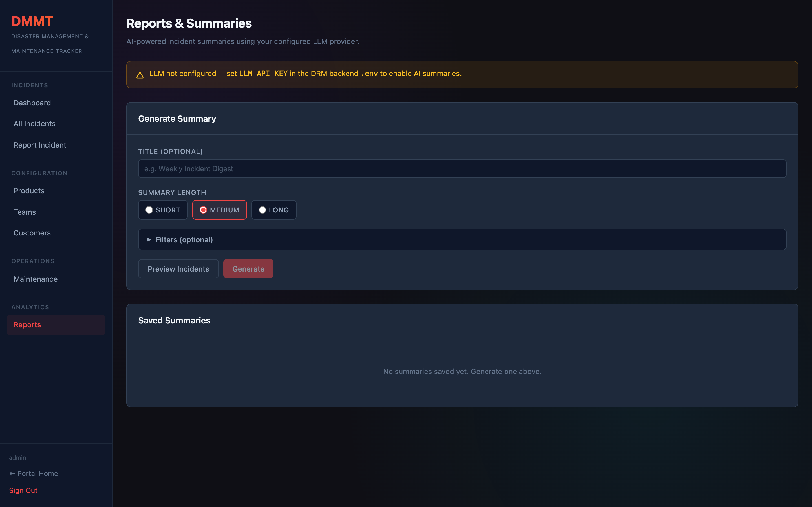Click the Preview Incidents button
Screen dimensions: 812x507
pyautogui.click(x=178, y=269)
